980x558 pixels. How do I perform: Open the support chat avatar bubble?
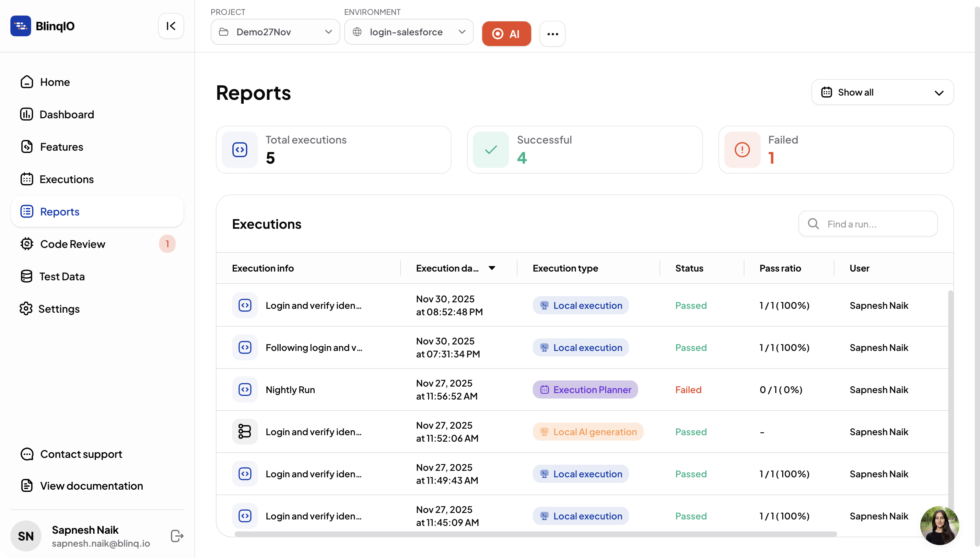939,525
